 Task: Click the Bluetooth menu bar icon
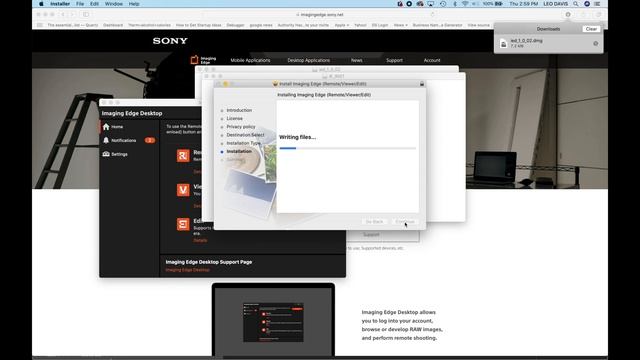[x=454, y=4]
